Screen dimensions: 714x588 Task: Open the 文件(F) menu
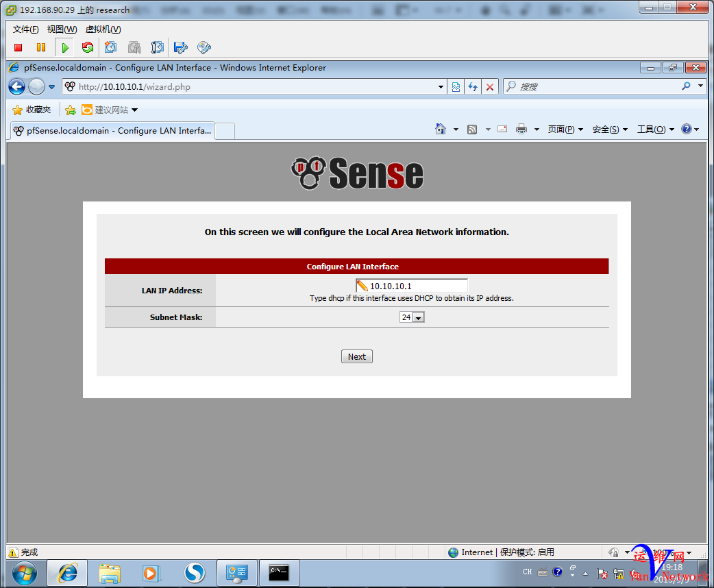[x=25, y=29]
